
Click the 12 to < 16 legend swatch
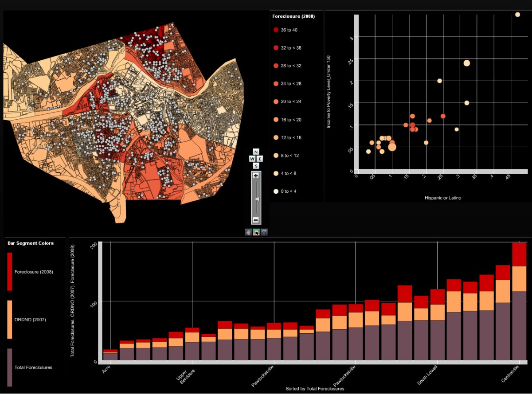[x=276, y=137]
